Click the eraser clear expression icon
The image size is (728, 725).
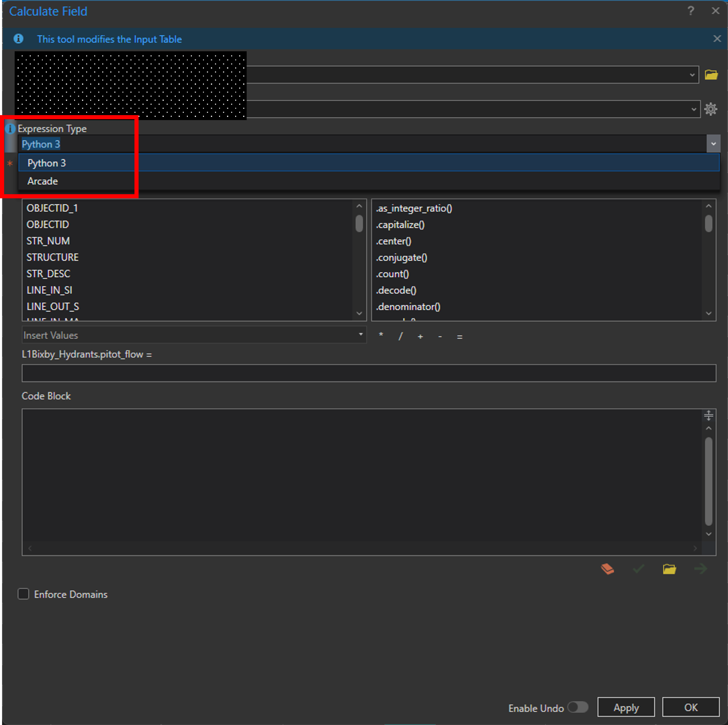tap(607, 569)
